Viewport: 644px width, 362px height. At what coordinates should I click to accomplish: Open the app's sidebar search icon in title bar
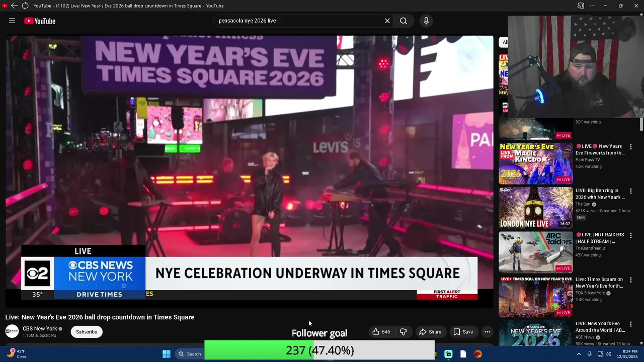581,6
